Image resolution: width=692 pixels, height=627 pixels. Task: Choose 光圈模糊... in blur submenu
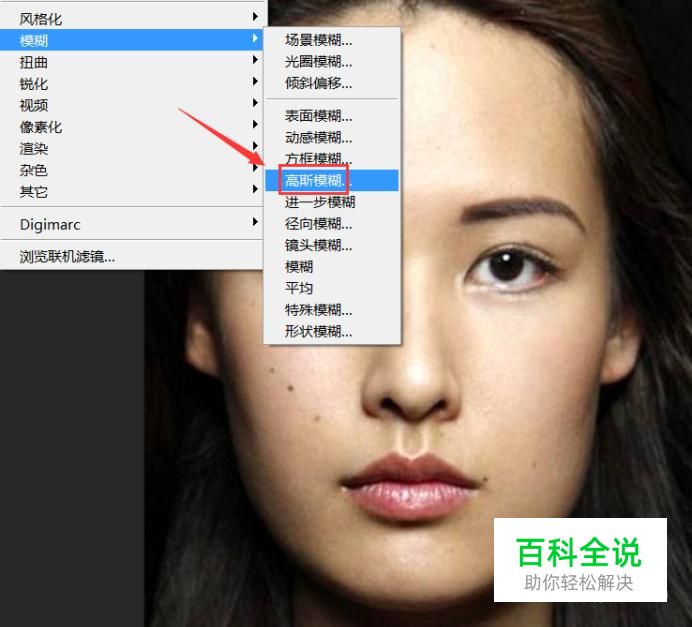pos(332,62)
